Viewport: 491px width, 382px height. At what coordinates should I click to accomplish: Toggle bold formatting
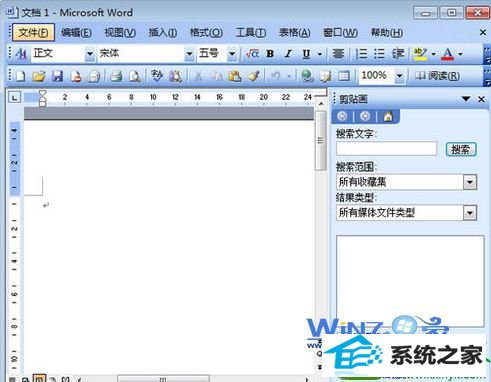pyautogui.click(x=270, y=54)
